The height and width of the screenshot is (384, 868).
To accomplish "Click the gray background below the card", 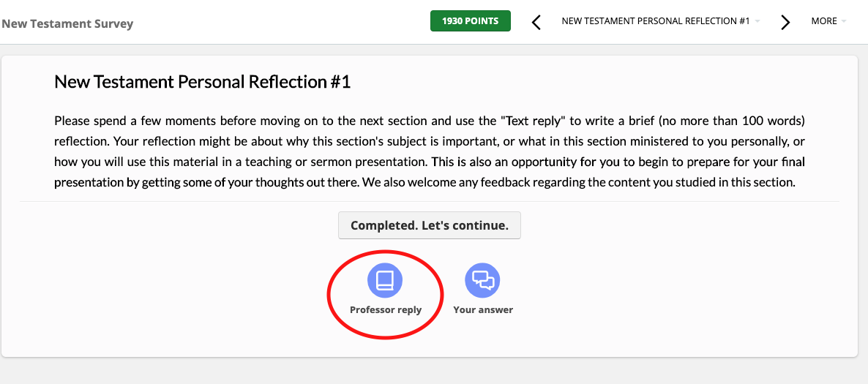I will pyautogui.click(x=432, y=372).
